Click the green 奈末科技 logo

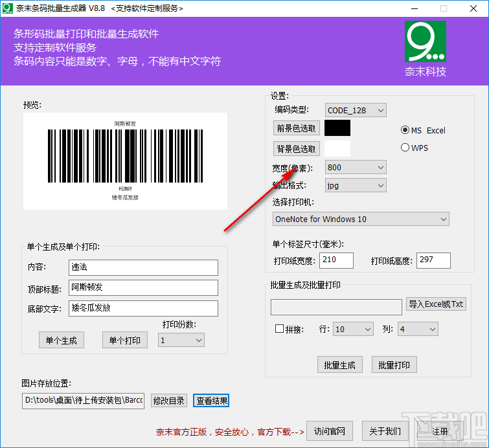coord(426,41)
